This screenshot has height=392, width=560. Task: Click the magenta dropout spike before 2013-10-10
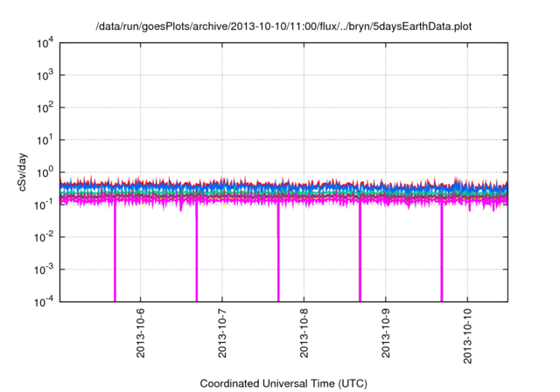[x=442, y=254]
